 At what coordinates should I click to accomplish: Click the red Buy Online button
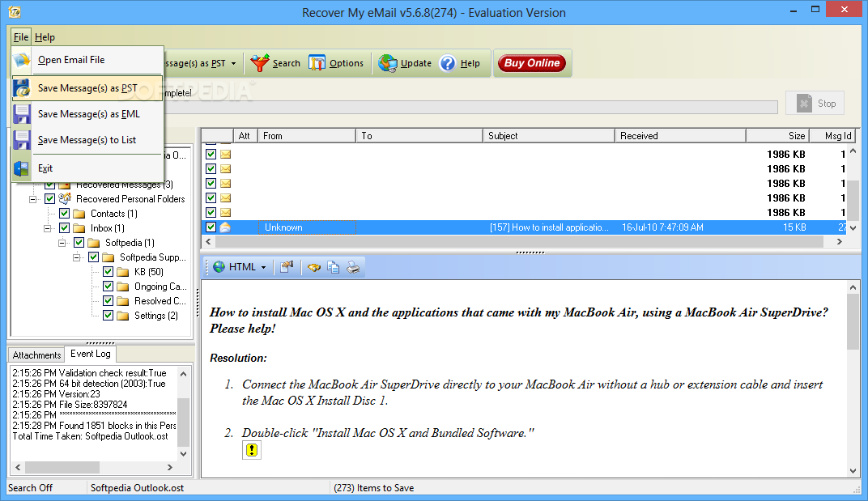tap(531, 63)
